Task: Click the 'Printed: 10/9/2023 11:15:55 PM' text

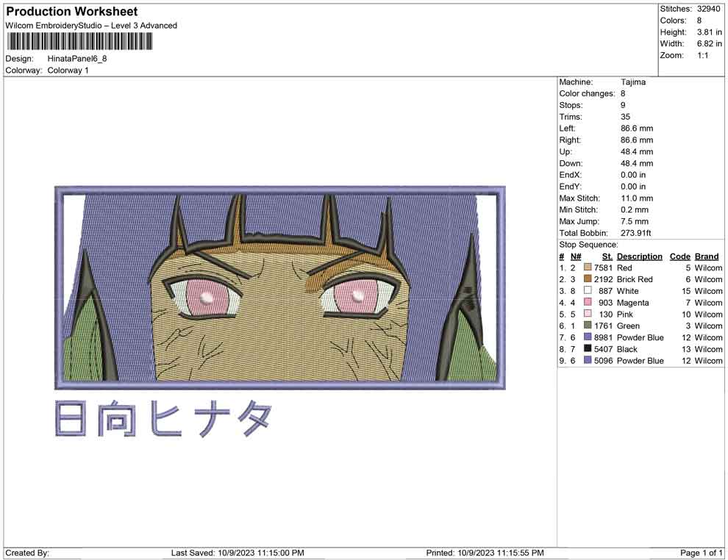Action: click(485, 553)
